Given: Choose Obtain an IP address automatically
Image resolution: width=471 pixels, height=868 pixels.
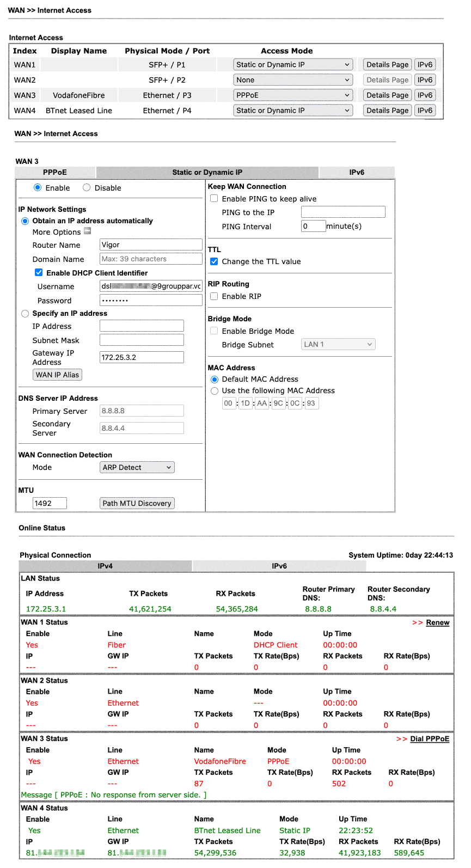Looking at the screenshot, I should point(25,221).
